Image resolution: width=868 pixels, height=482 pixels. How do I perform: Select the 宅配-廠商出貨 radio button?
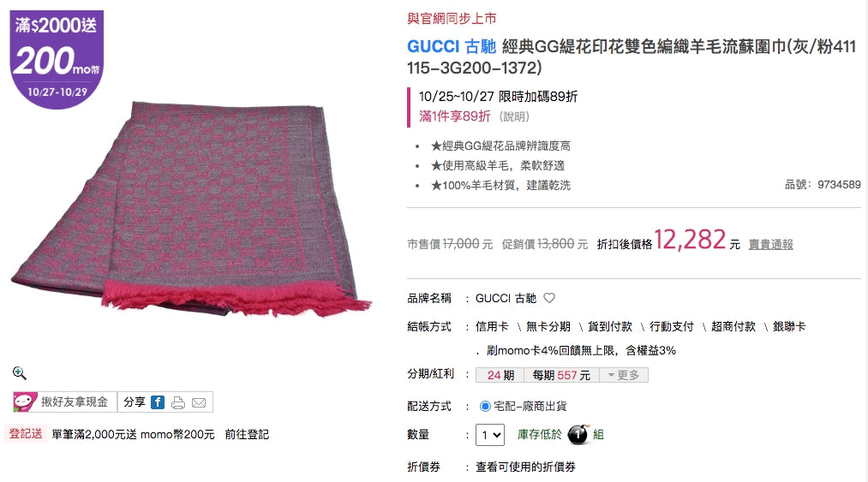click(485, 406)
